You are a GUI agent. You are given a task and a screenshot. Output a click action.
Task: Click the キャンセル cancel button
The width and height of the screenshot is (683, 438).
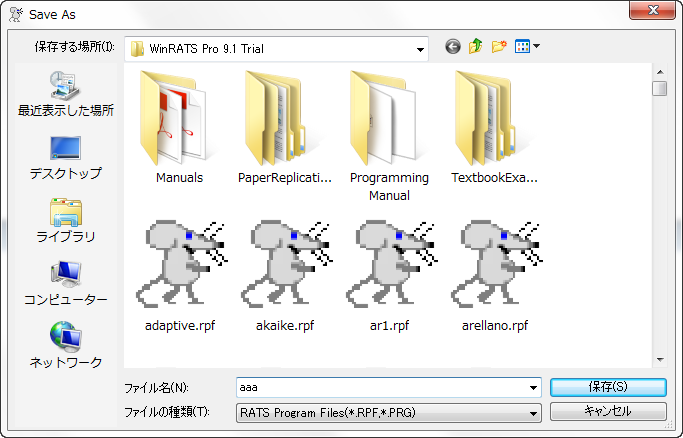608,411
